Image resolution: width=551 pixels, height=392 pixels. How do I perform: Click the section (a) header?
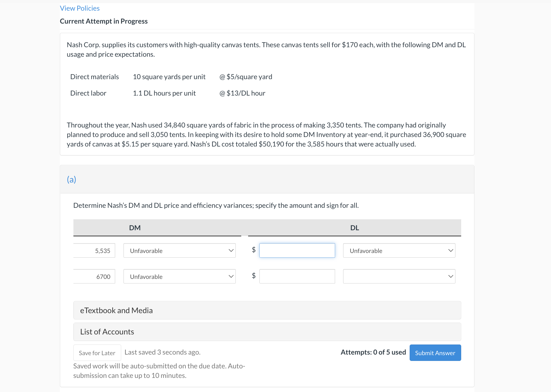tap(71, 179)
